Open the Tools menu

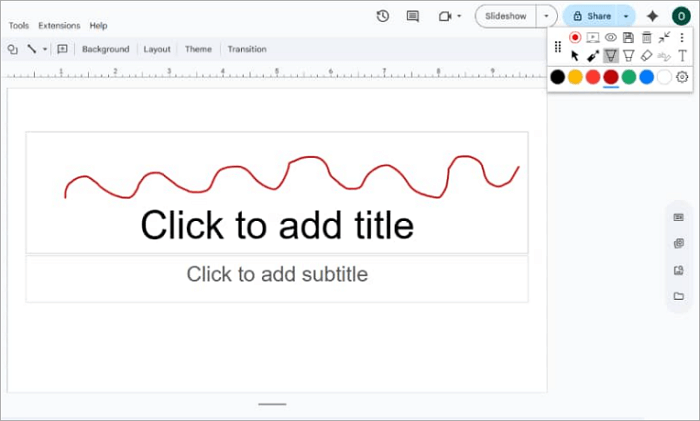19,25
